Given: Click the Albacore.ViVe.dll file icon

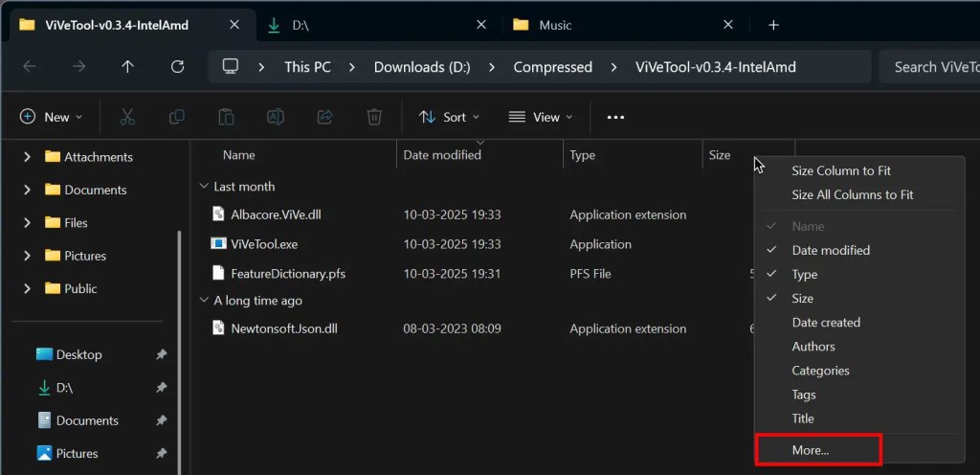Looking at the screenshot, I should pyautogui.click(x=218, y=215).
